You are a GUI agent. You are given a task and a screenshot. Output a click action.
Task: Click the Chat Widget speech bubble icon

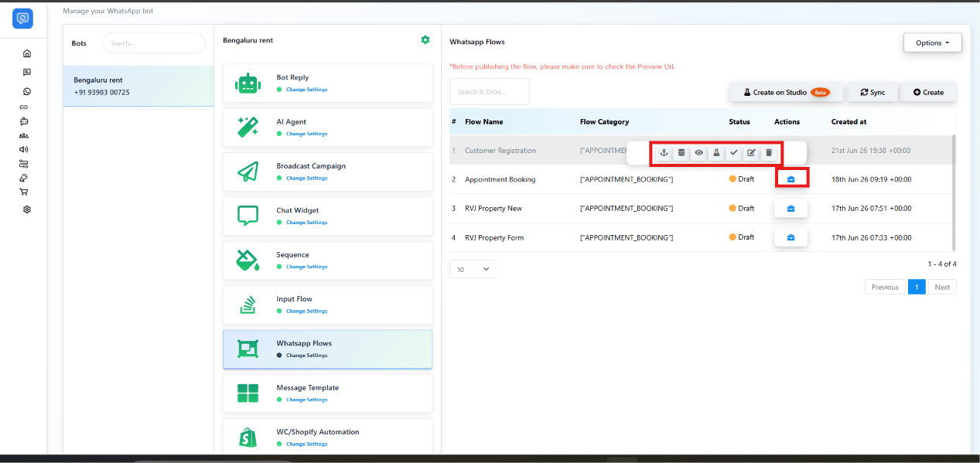(248, 216)
